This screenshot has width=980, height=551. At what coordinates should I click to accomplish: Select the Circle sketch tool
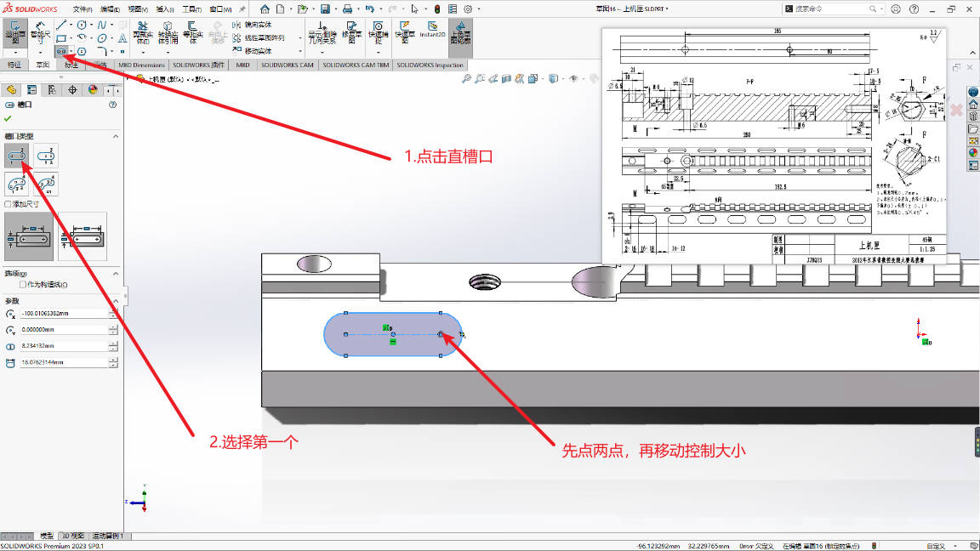point(82,25)
